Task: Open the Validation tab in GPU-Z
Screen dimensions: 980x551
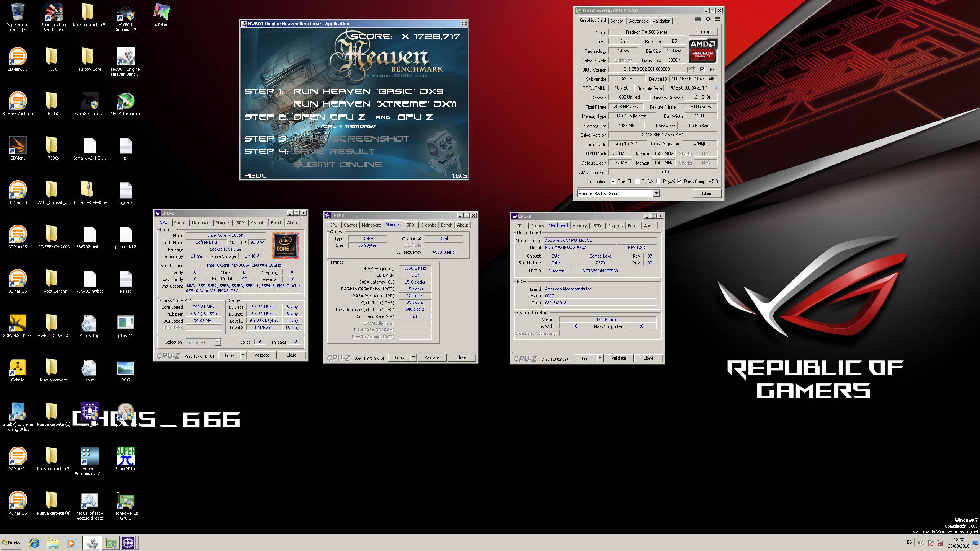Action: coord(661,21)
